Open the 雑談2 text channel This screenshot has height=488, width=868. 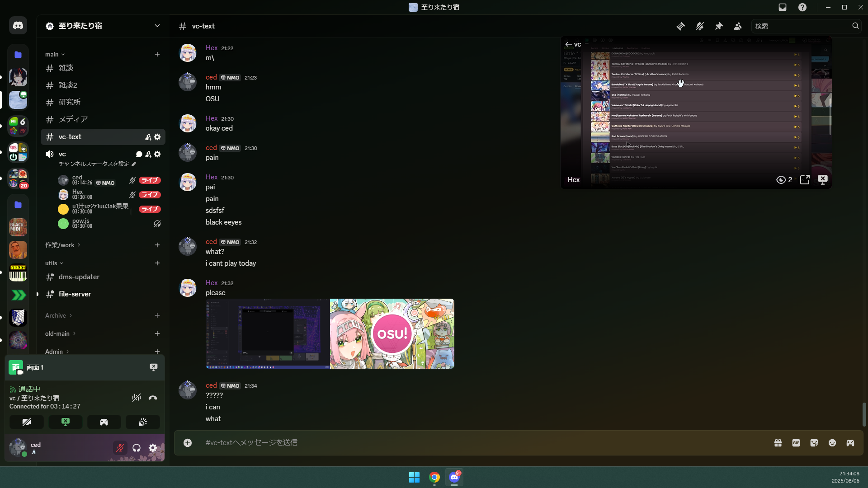(68, 85)
